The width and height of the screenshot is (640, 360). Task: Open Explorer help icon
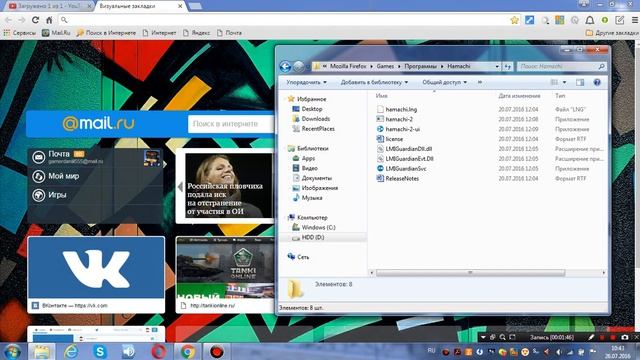click(597, 82)
